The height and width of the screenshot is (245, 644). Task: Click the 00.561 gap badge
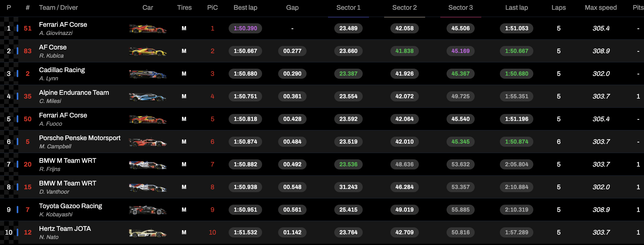(292, 210)
